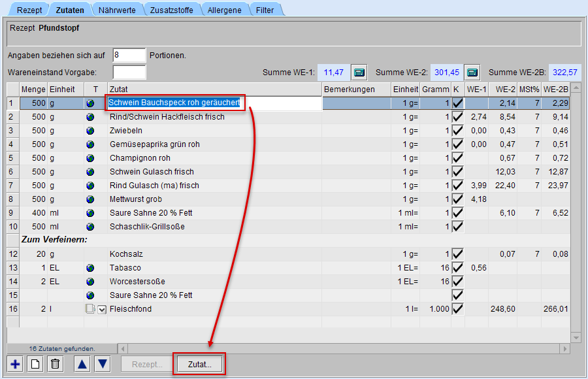This screenshot has width=588, height=379.
Task: Click the recipe book icon for Fleischfond
Action: (x=90, y=309)
